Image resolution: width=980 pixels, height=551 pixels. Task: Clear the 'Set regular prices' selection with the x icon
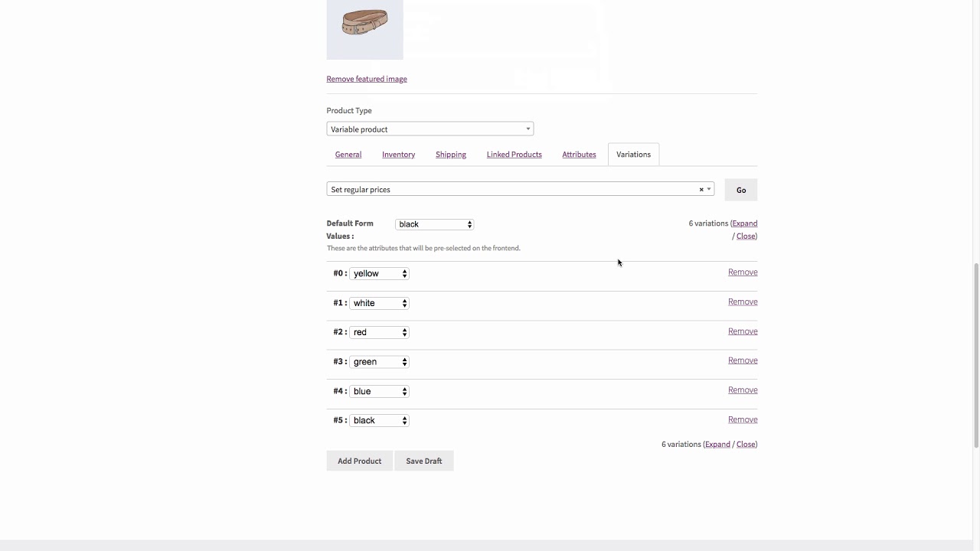(x=701, y=190)
